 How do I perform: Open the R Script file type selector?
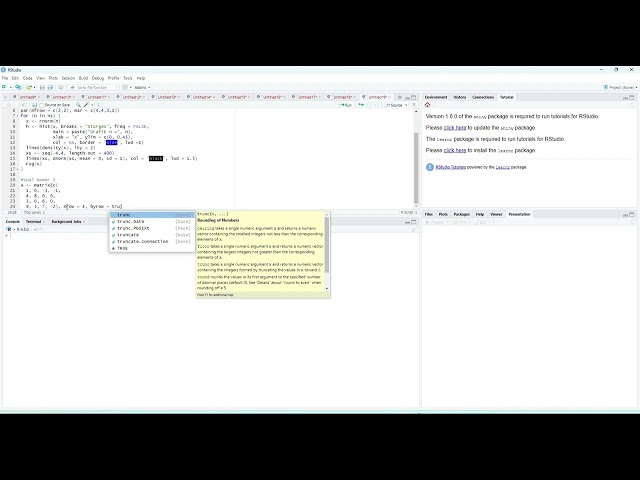tap(409, 212)
